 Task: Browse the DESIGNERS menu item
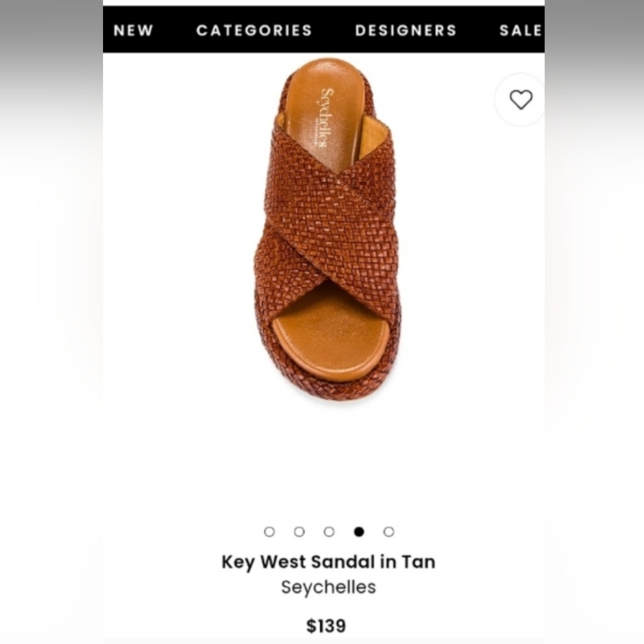click(x=406, y=30)
